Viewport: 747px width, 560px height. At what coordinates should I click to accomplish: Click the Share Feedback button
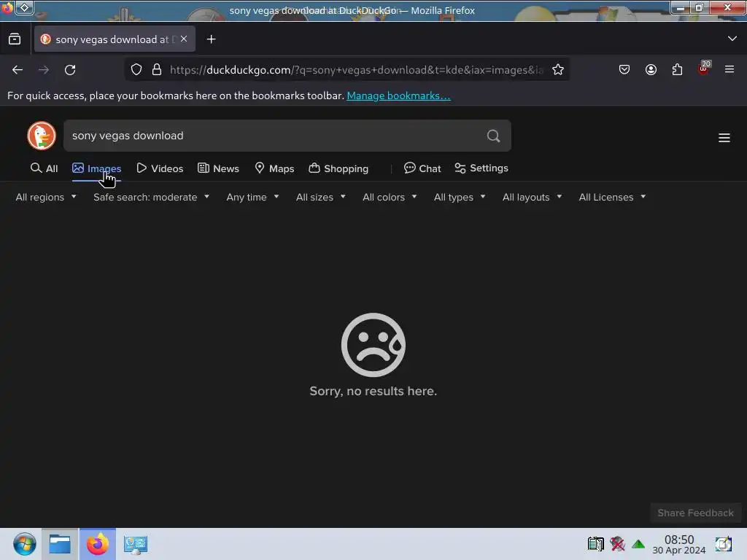pyautogui.click(x=695, y=513)
